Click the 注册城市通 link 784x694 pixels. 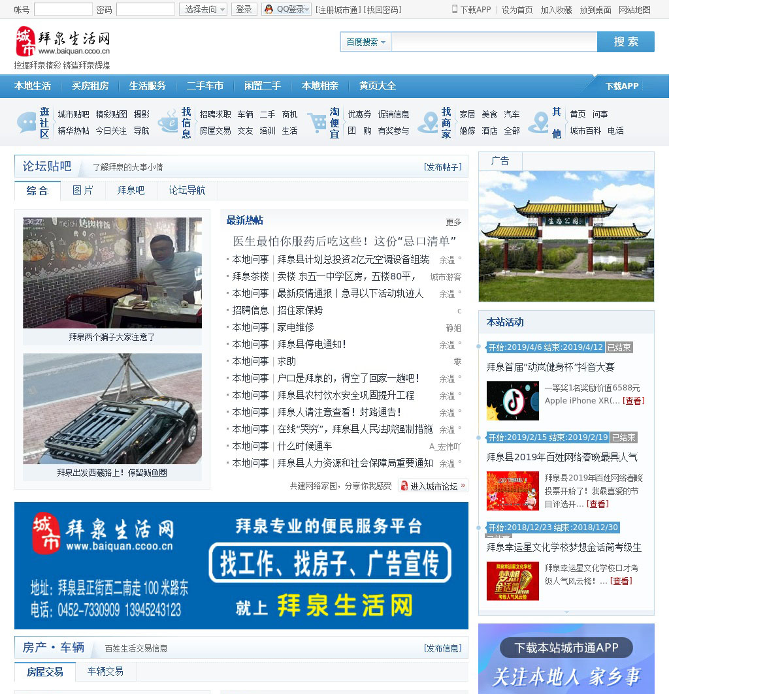338,10
